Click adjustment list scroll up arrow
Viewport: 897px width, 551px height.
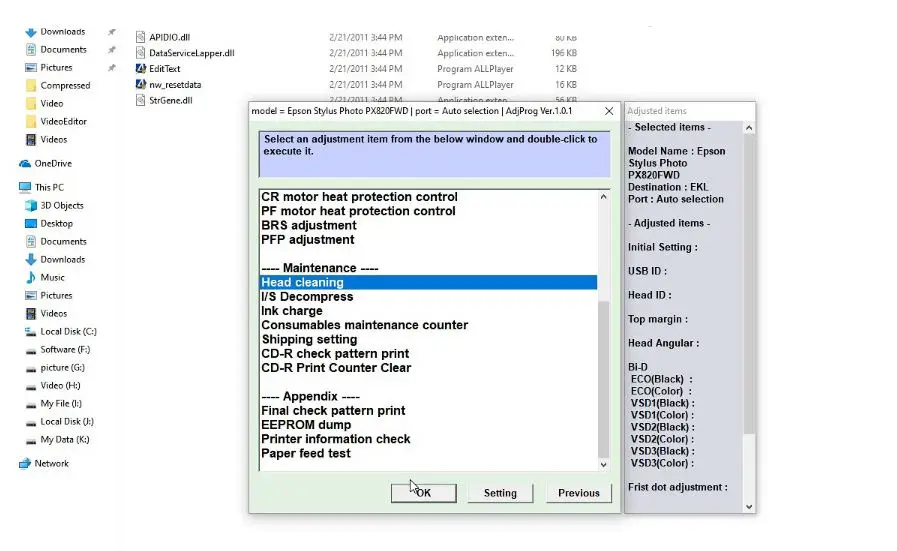tap(603, 197)
